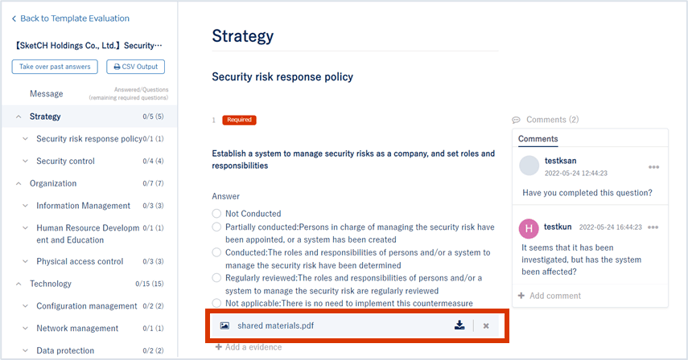
Task: Collapse the Strategy section chevron
Action: [18, 117]
